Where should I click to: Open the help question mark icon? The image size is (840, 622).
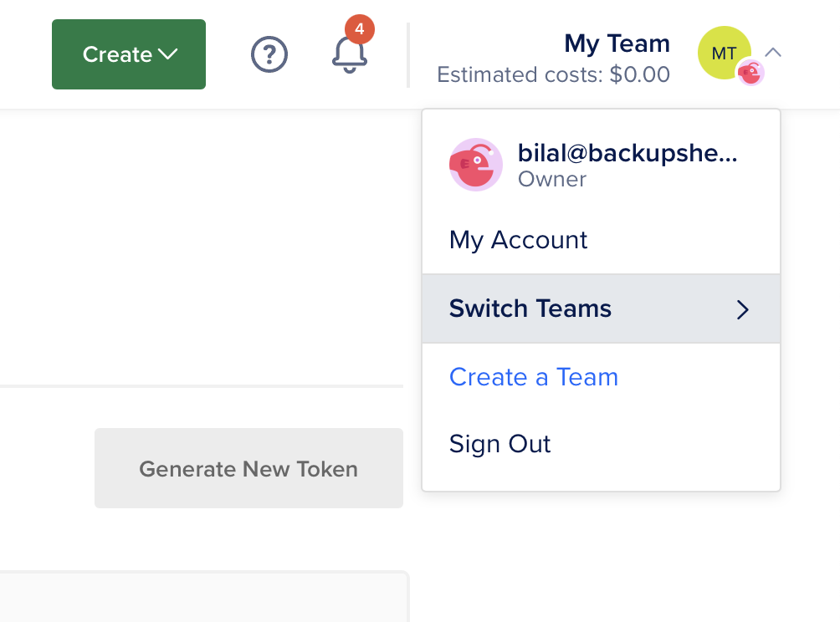pyautogui.click(x=269, y=54)
